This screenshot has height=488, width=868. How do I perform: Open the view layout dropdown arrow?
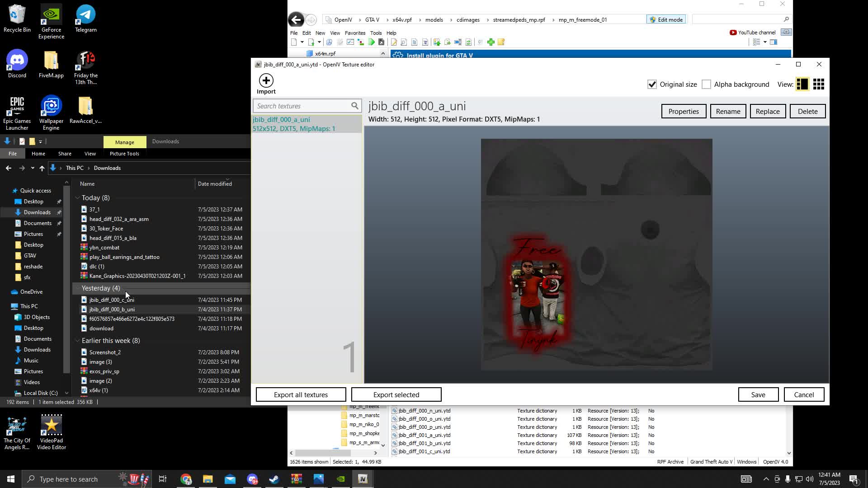765,42
